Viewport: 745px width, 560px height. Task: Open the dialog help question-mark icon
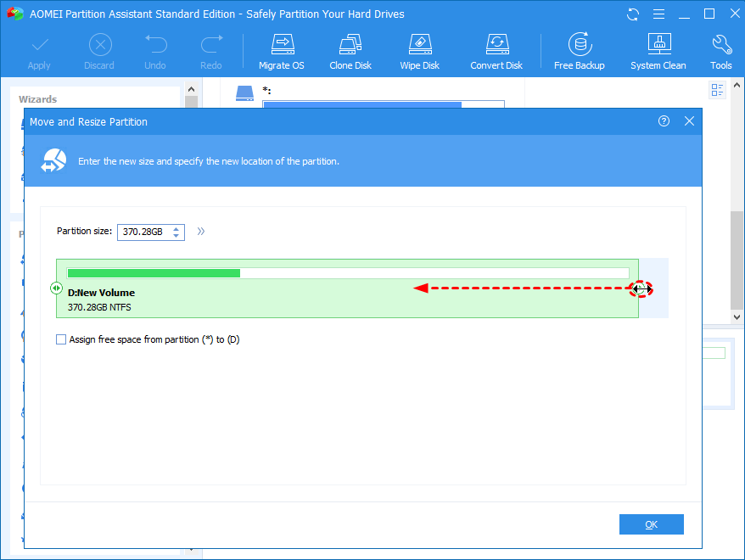coord(664,121)
